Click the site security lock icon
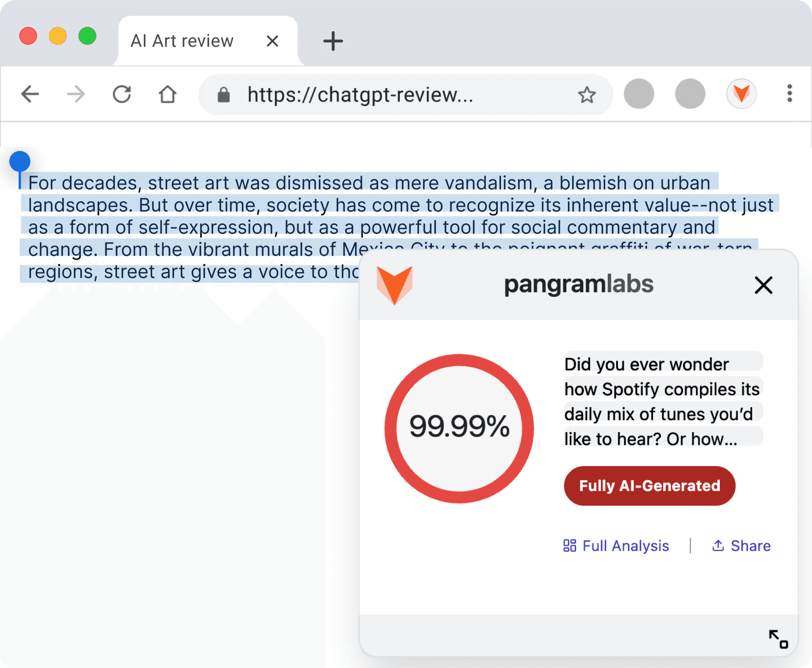812x668 pixels. [x=223, y=94]
